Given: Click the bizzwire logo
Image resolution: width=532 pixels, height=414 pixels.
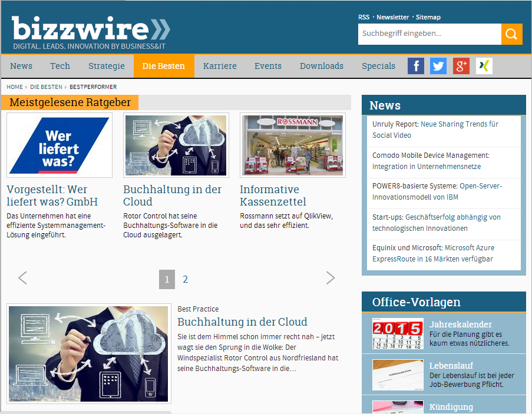Looking at the screenshot, I should pyautogui.click(x=91, y=33).
